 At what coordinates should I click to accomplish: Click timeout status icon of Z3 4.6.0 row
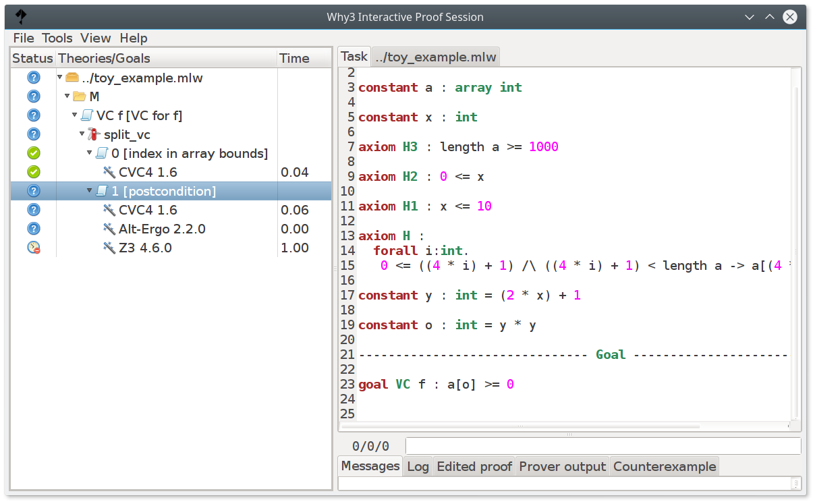pos(34,248)
